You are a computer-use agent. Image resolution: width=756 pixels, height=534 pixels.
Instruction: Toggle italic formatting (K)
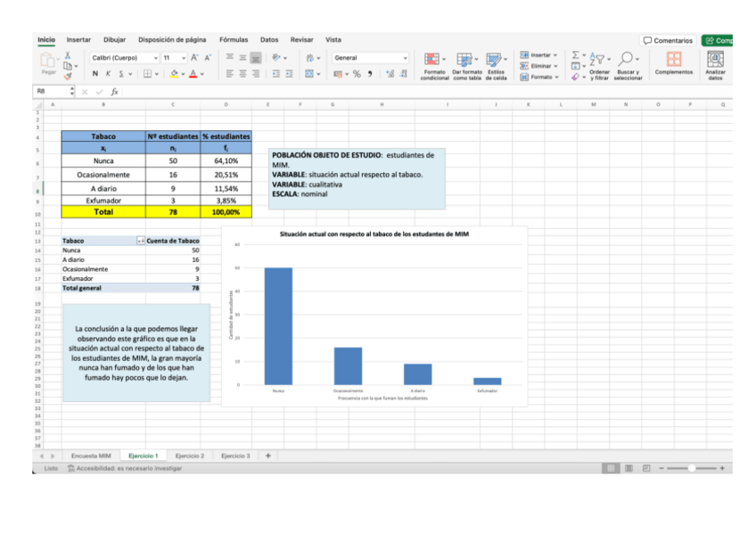coord(108,74)
